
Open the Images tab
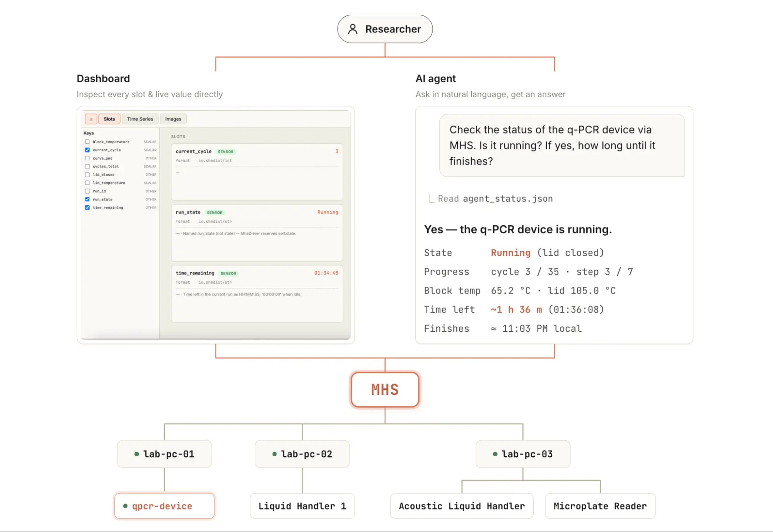point(173,119)
